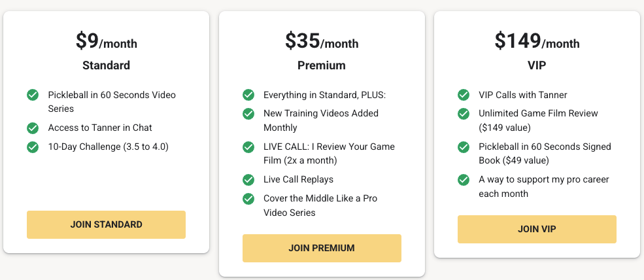Click the Join Standard button
Screen dimensions: 644x280
[106, 224]
